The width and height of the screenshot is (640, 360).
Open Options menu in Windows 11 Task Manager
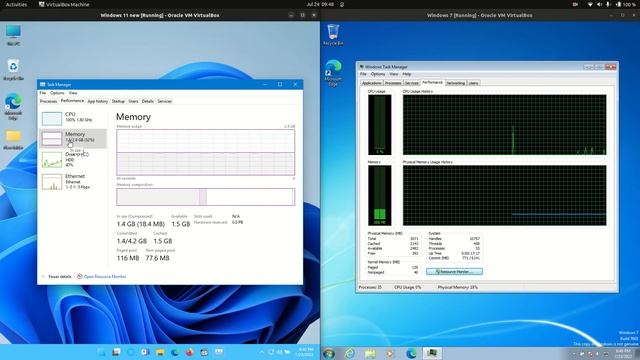(57, 93)
